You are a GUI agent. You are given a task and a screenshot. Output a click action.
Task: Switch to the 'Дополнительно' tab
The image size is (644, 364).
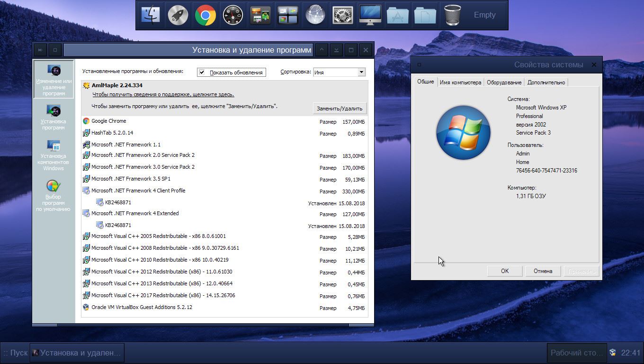coord(546,82)
